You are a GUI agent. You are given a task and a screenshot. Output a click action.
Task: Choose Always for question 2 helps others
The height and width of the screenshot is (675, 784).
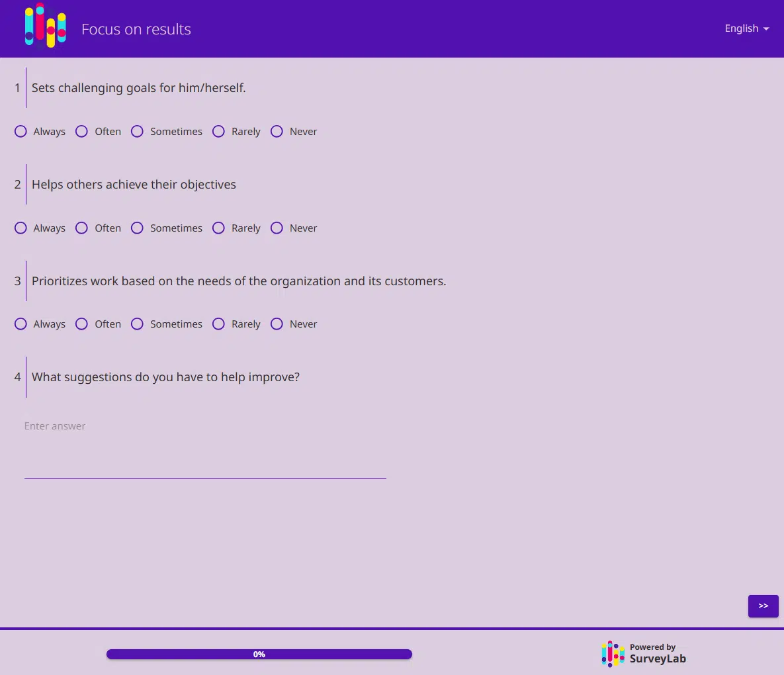[x=21, y=228]
